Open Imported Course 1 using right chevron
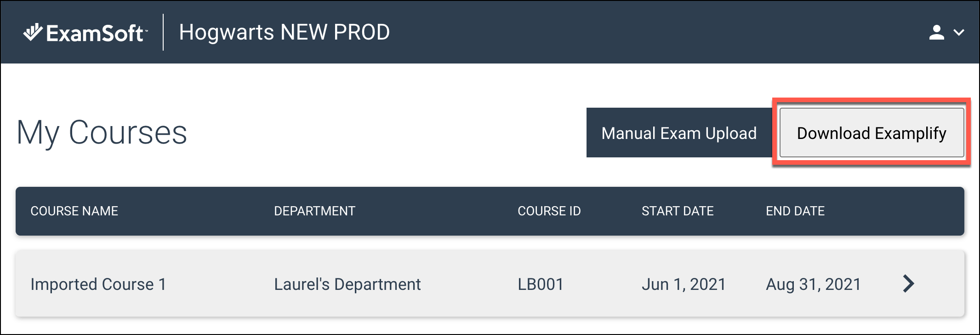 coord(908,283)
